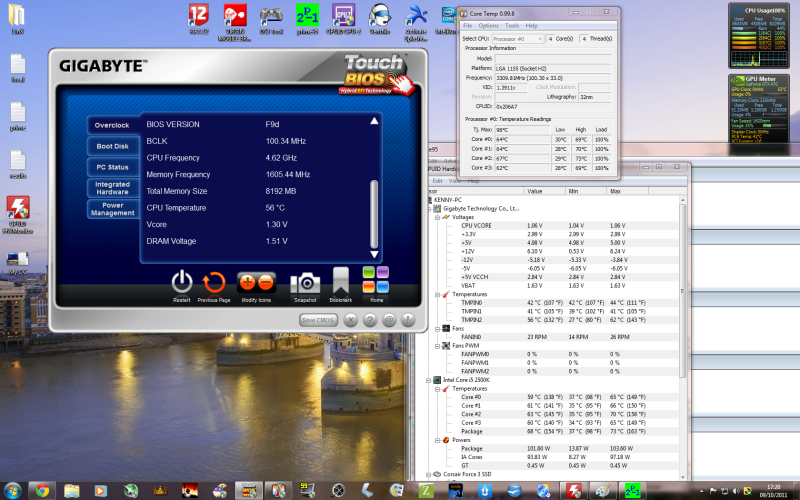
Task: Open the Ventrilo headset desktop icon
Action: click(x=380, y=19)
